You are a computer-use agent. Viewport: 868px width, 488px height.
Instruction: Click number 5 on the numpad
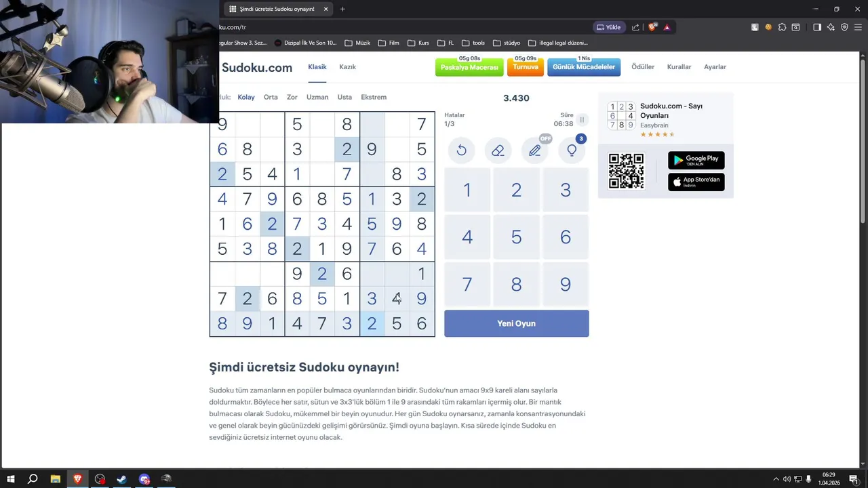[x=516, y=237]
